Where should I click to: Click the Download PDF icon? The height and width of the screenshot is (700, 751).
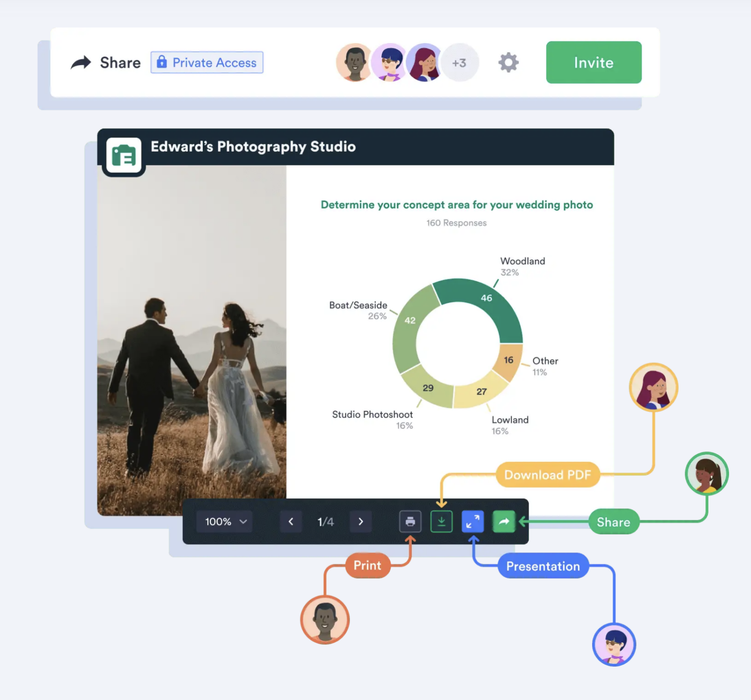pos(442,521)
